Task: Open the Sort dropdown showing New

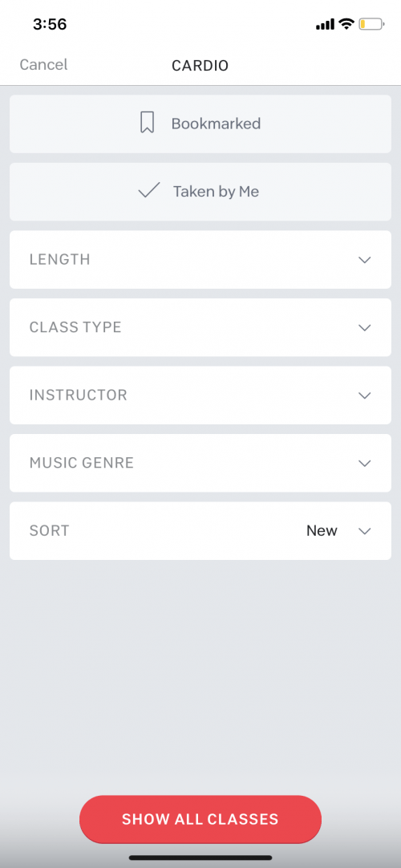Action: (x=200, y=531)
